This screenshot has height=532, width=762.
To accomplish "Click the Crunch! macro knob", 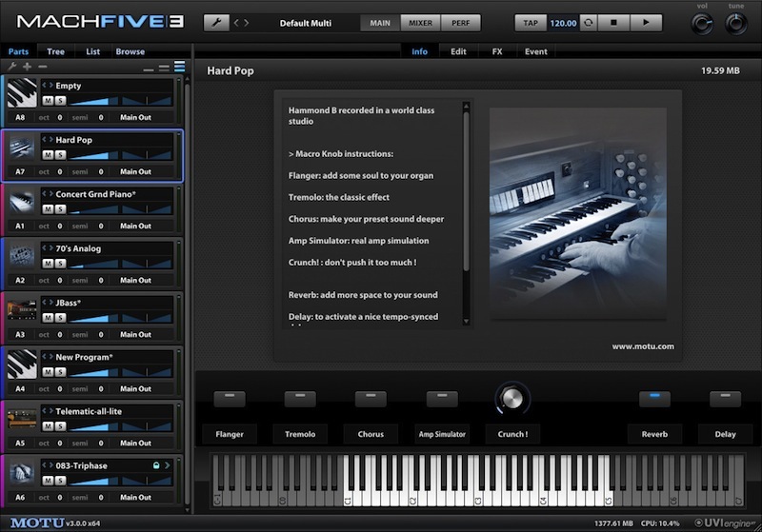I will [512, 398].
